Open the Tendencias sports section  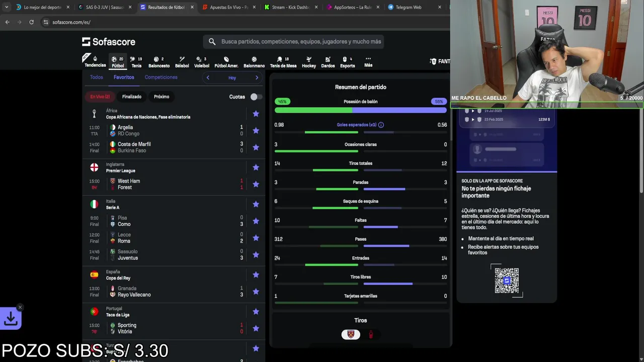click(95, 61)
